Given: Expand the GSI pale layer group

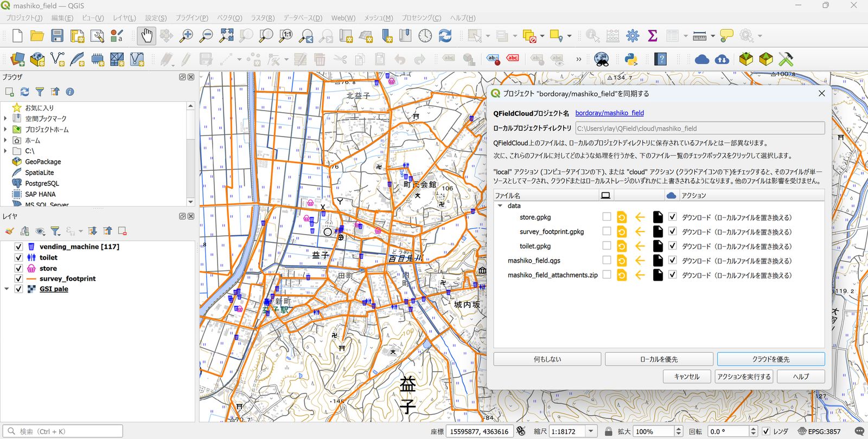Looking at the screenshot, I should (x=7, y=289).
